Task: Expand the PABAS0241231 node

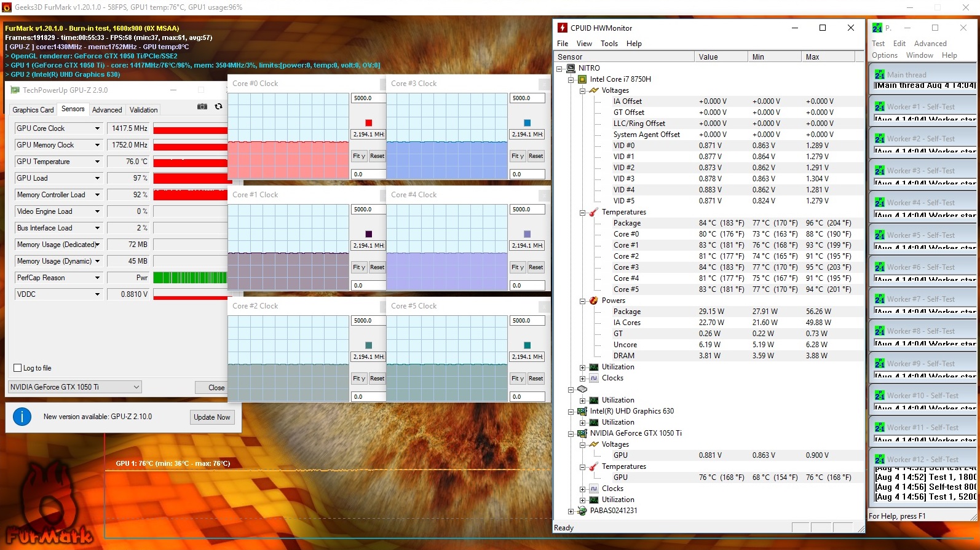Action: (x=571, y=511)
